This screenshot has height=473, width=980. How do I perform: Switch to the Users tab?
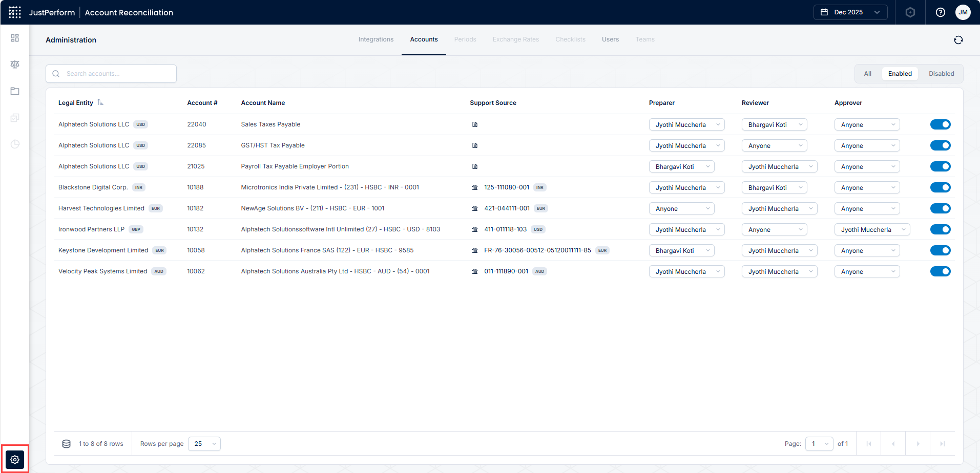point(611,39)
